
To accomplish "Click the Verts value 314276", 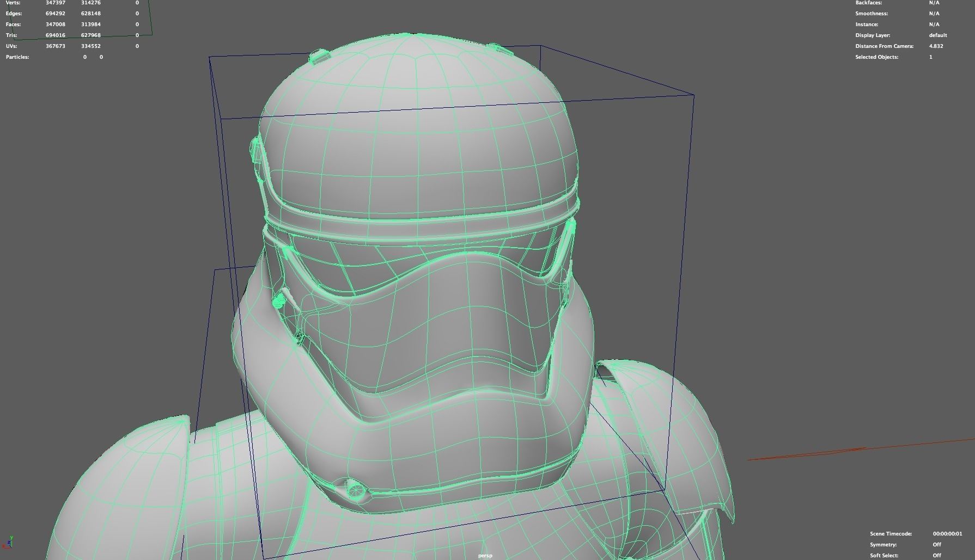I will (x=91, y=3).
